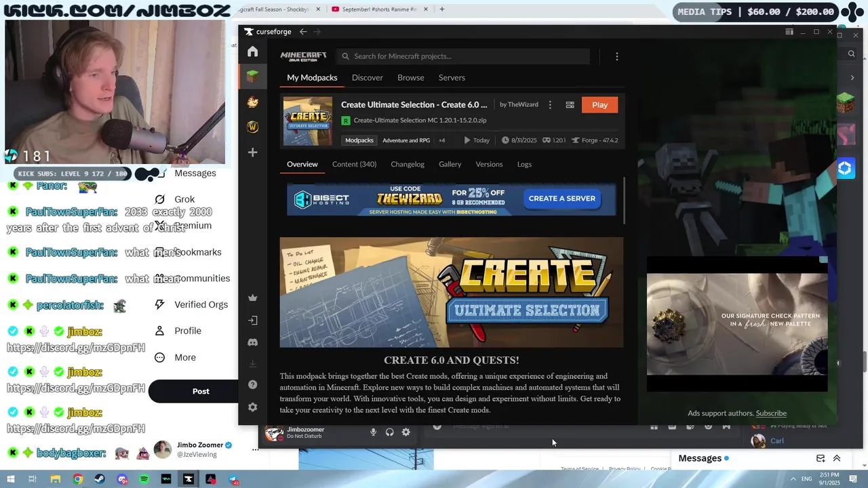The height and width of the screenshot is (488, 868).
Task: Show hidden system tray icons
Action: (793, 479)
